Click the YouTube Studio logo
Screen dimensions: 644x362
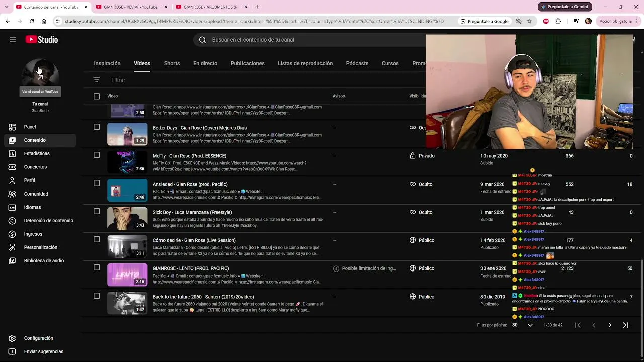coord(42,40)
